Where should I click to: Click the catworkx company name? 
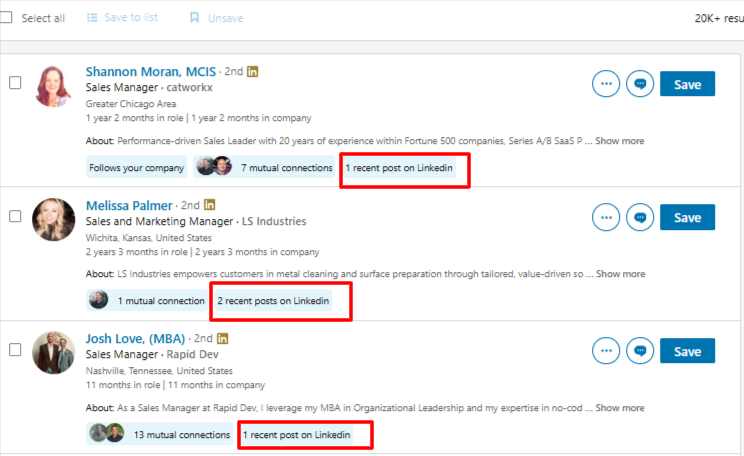[189, 87]
